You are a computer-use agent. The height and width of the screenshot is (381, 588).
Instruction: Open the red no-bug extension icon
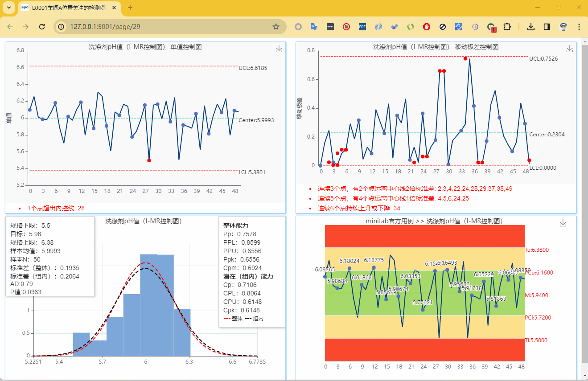346,27
